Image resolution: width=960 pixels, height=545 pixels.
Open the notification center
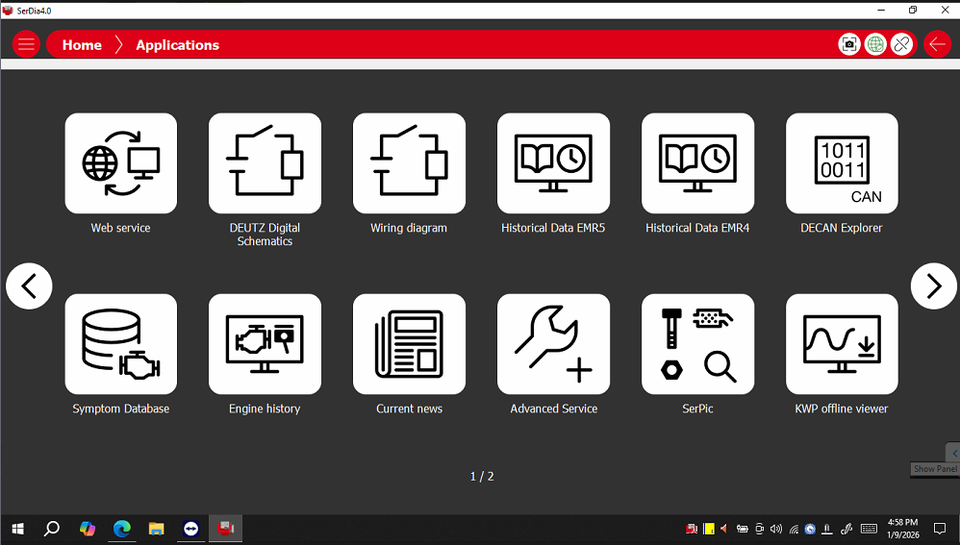940,528
